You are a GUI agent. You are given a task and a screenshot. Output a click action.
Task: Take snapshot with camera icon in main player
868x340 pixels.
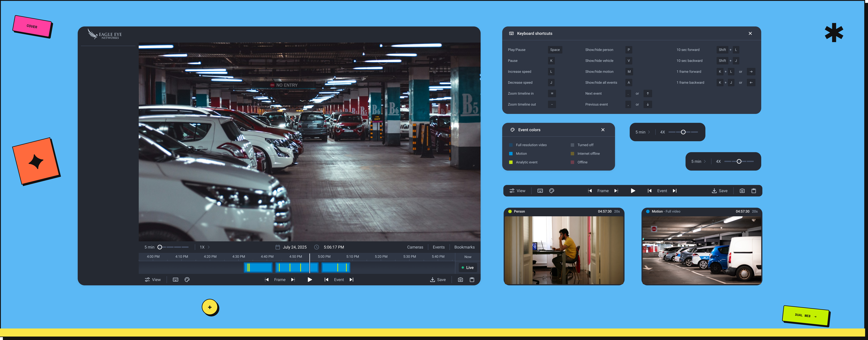click(x=460, y=280)
